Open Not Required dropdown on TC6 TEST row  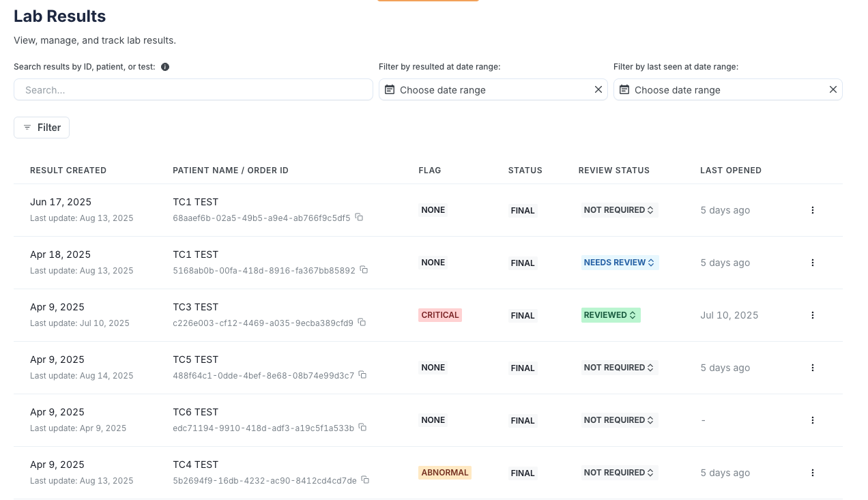(619, 420)
